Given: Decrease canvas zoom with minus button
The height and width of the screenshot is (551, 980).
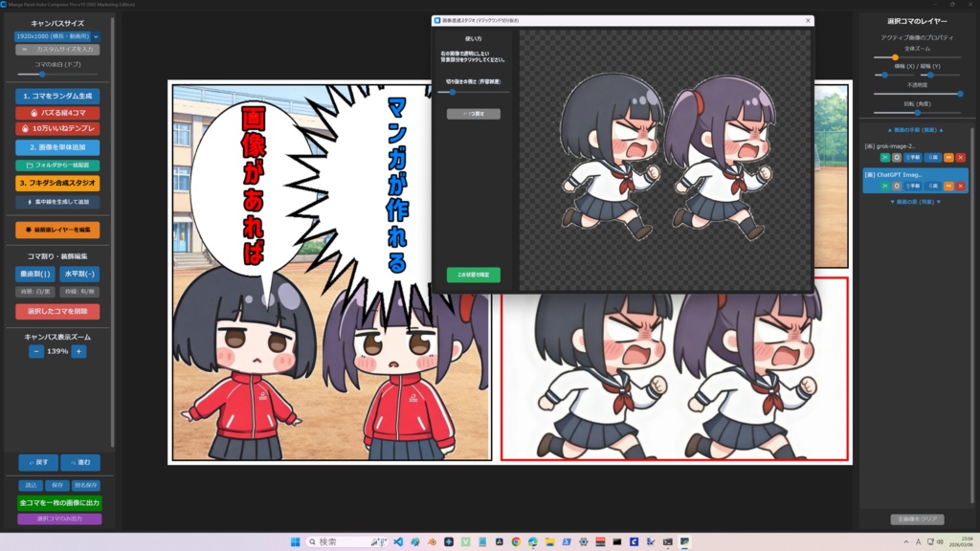Looking at the screenshot, I should coord(36,351).
